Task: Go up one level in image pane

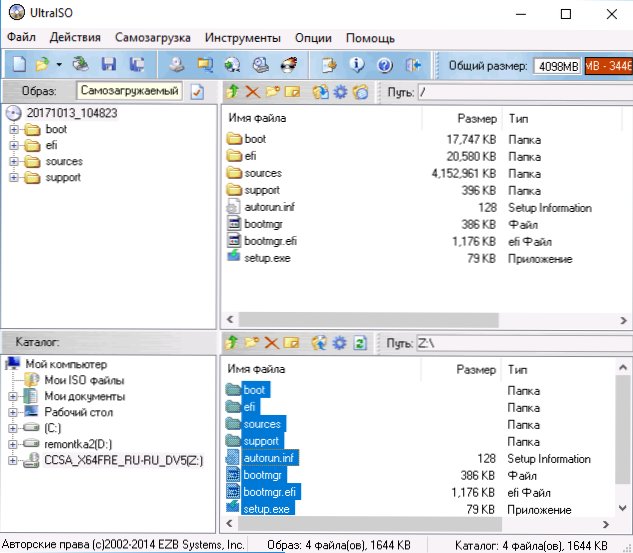Action: coord(232,92)
